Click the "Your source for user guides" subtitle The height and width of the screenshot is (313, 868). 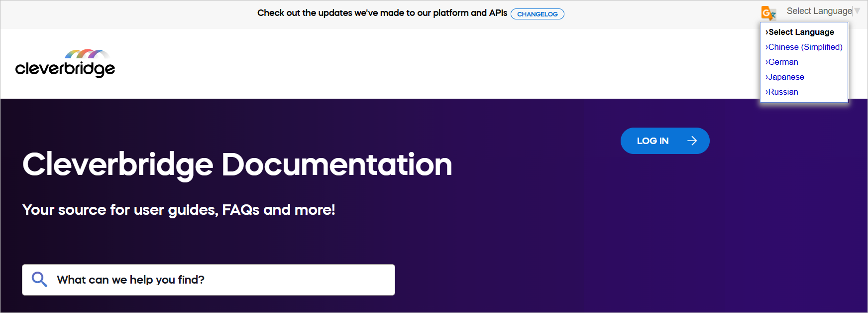[x=179, y=210]
